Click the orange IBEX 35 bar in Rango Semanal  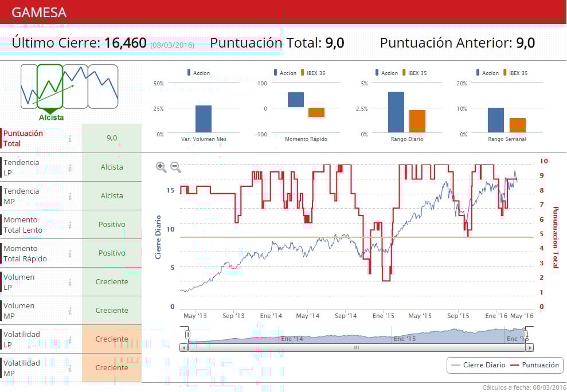coord(518,126)
